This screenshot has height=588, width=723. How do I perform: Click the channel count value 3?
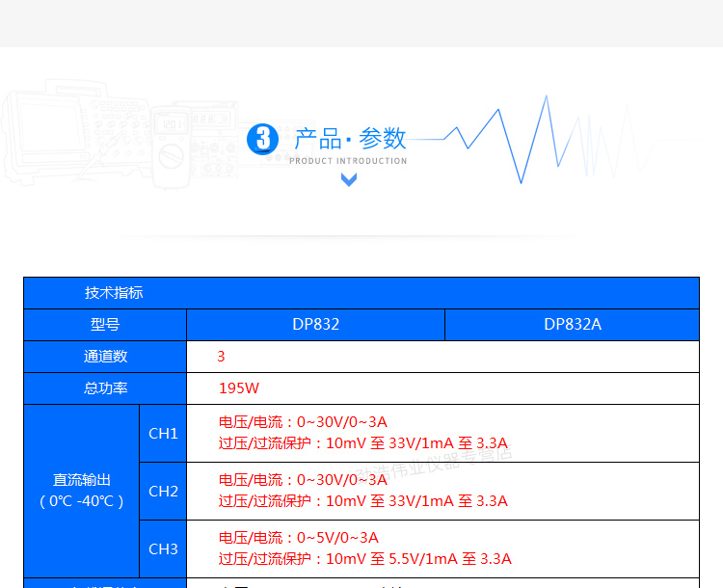click(x=221, y=357)
